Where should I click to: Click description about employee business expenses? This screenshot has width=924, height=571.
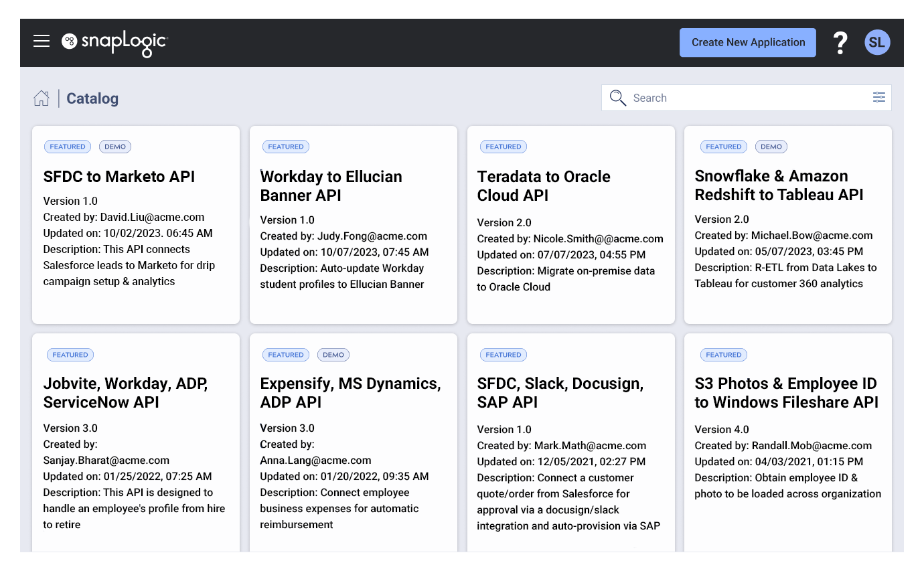click(x=339, y=508)
